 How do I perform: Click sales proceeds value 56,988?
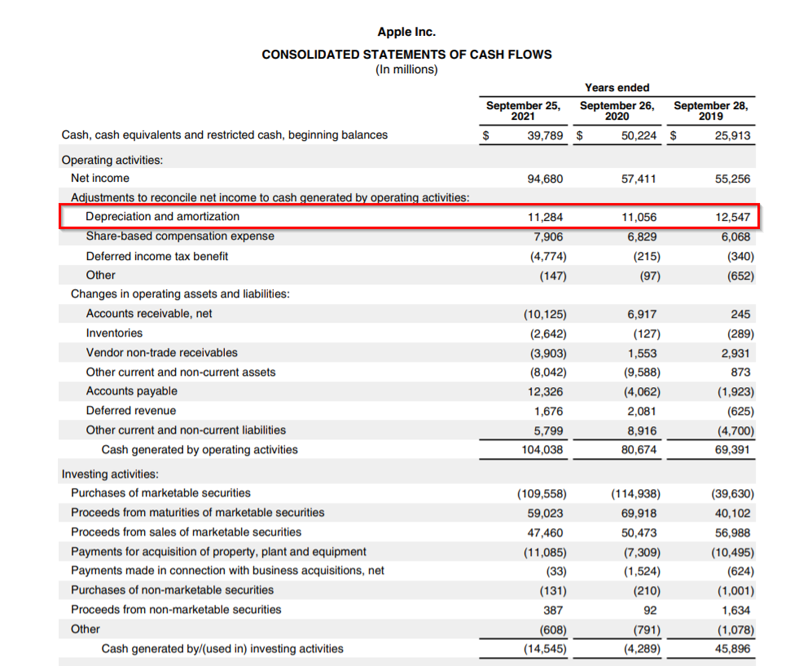[732, 532]
